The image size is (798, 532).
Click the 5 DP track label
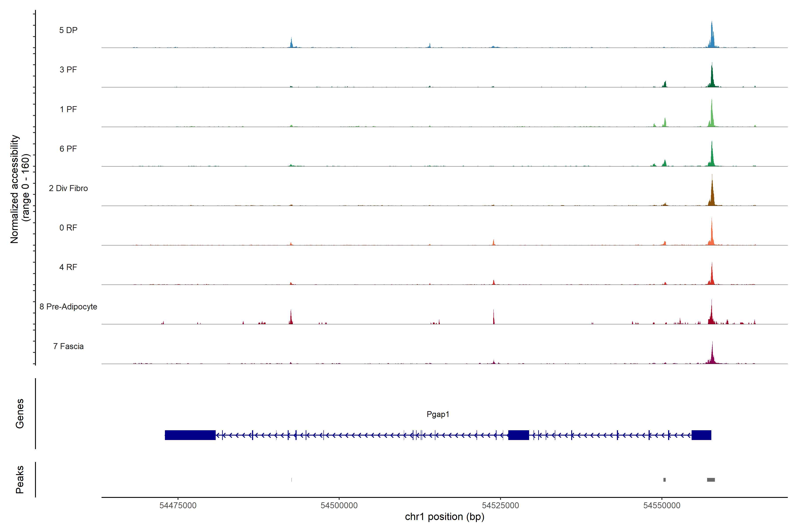click(x=68, y=30)
